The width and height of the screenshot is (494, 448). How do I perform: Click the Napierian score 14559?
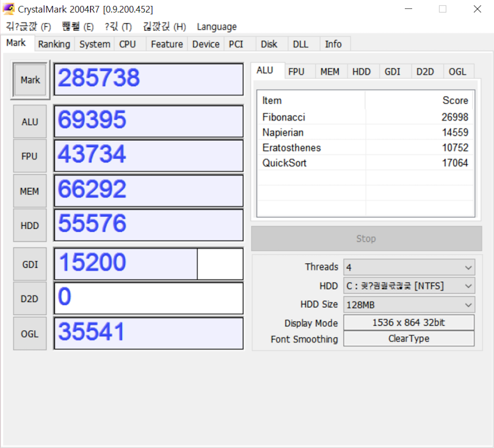[x=455, y=132]
